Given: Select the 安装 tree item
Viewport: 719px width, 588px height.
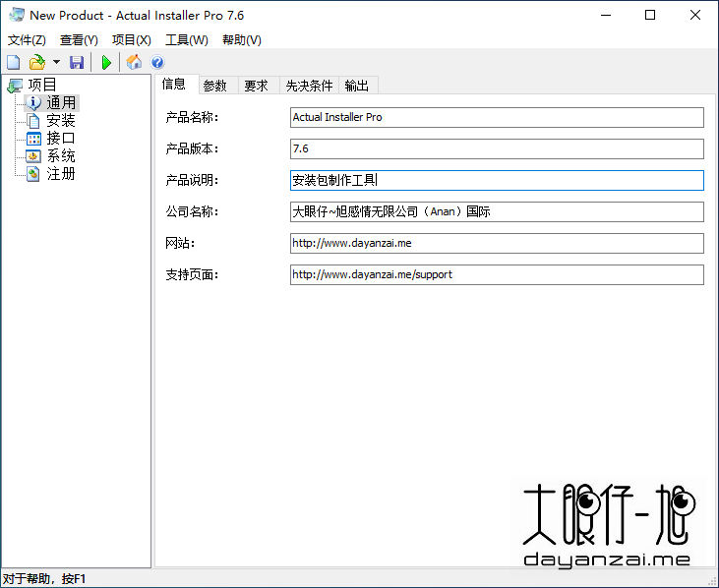Looking at the screenshot, I should pos(61,121).
